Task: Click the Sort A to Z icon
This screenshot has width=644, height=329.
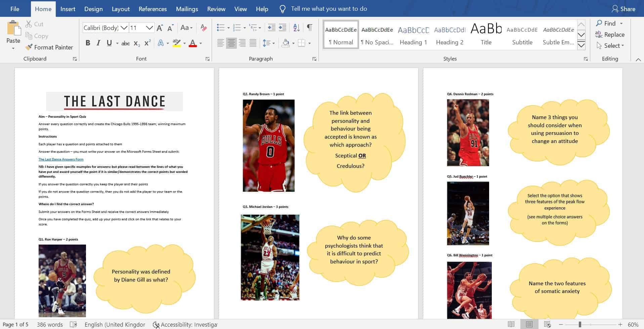Action: coord(296,28)
